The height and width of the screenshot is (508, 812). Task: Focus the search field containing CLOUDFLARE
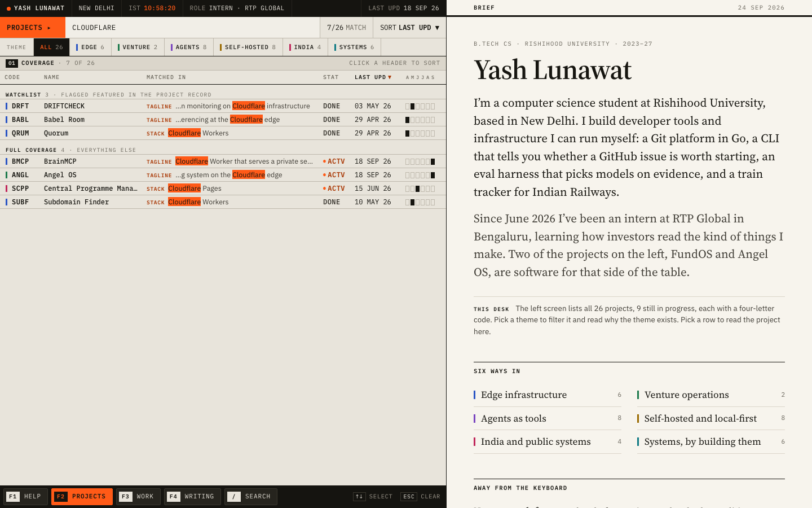[192, 28]
